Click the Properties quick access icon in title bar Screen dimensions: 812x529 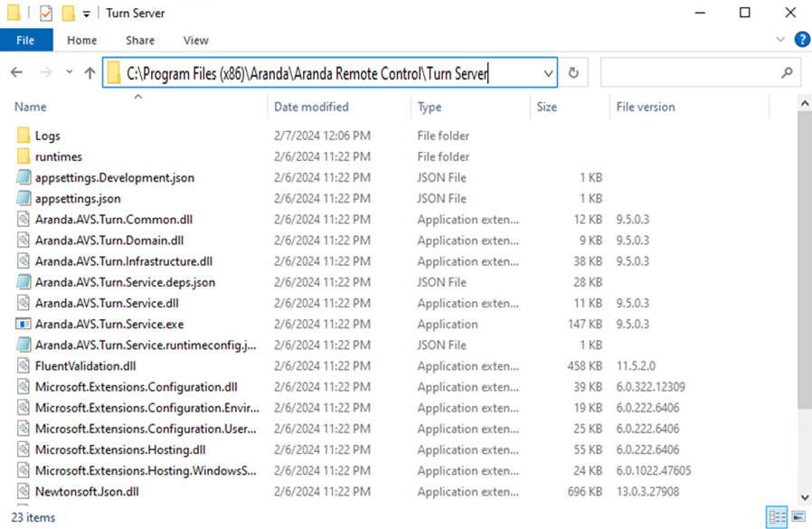46,13
